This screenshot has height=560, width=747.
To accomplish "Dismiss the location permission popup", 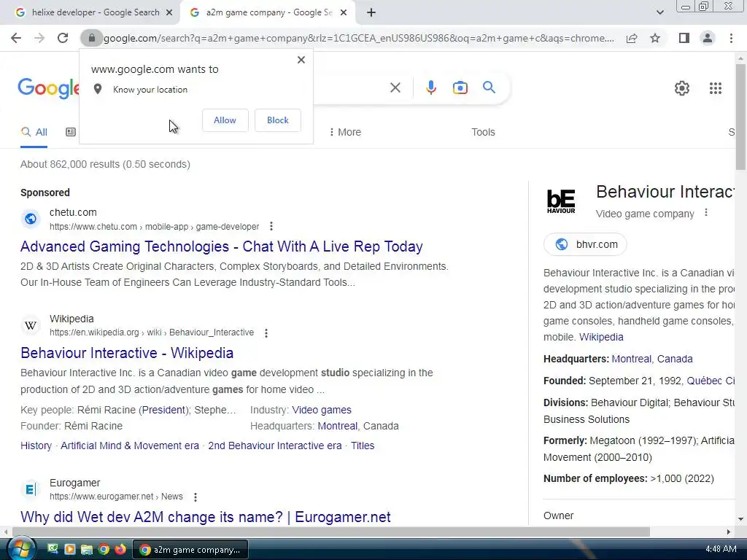I will coord(301,60).
